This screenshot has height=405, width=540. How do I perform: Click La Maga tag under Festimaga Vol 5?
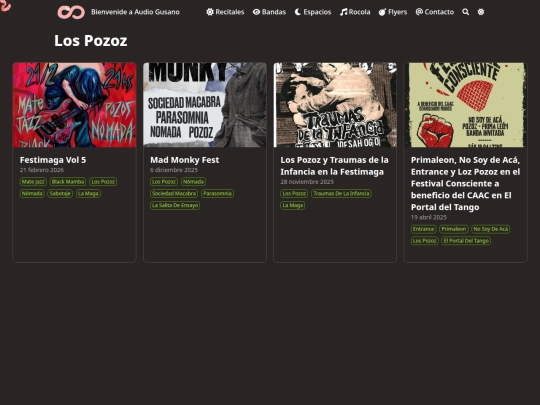88,194
